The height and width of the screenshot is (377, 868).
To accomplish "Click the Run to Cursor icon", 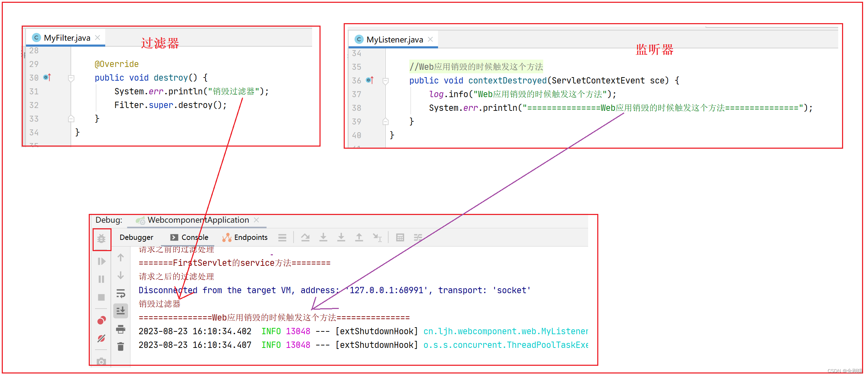I will pyautogui.click(x=377, y=238).
